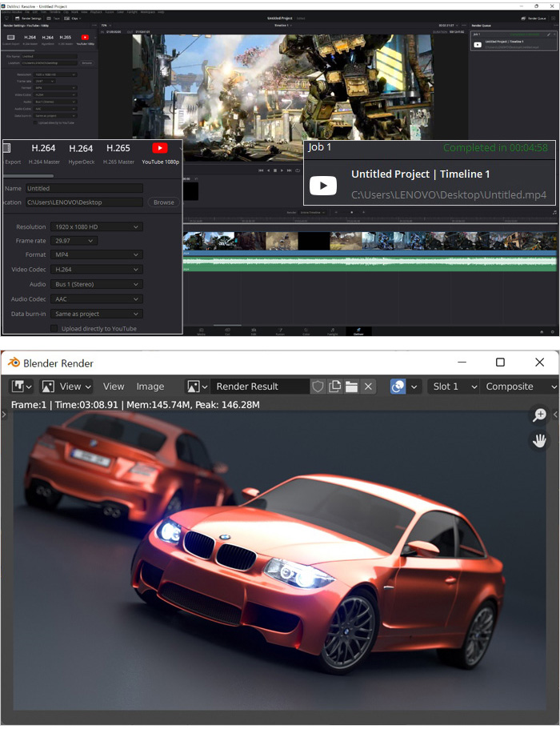Open enlarged Audio Codec AAC dropdown

tap(97, 299)
